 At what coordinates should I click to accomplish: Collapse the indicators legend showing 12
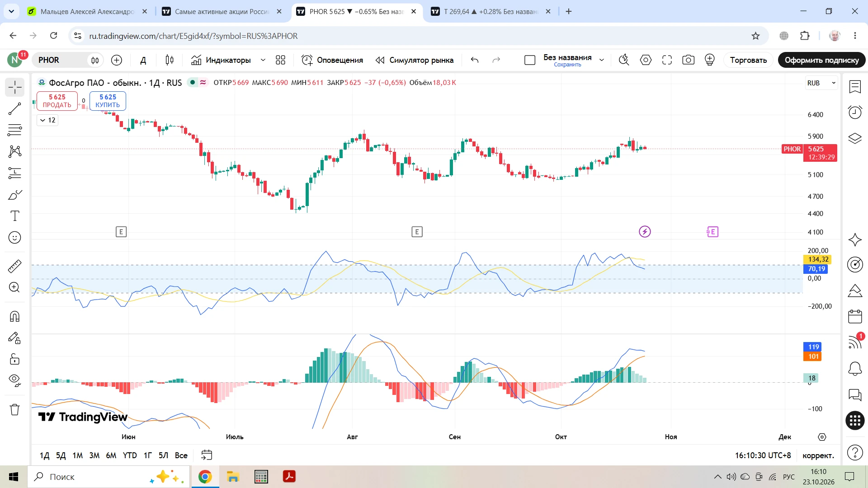[x=47, y=120]
